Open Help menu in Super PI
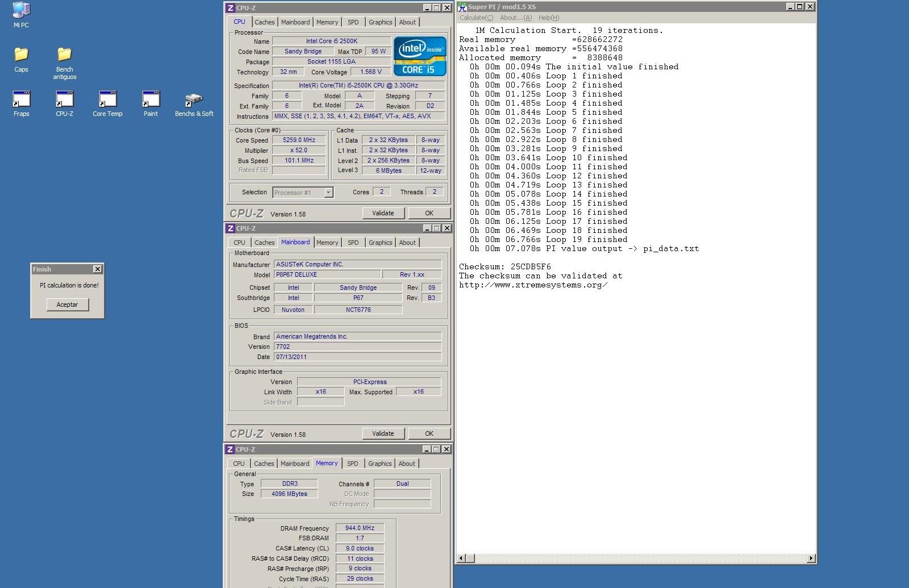 pyautogui.click(x=549, y=18)
